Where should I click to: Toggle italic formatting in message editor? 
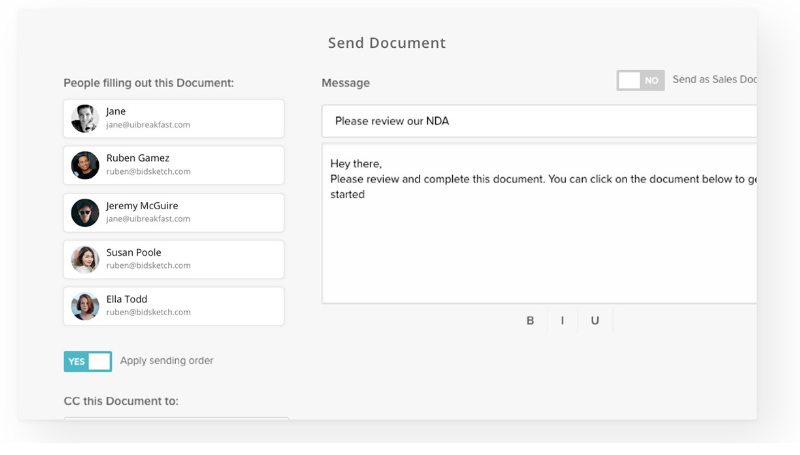point(562,320)
